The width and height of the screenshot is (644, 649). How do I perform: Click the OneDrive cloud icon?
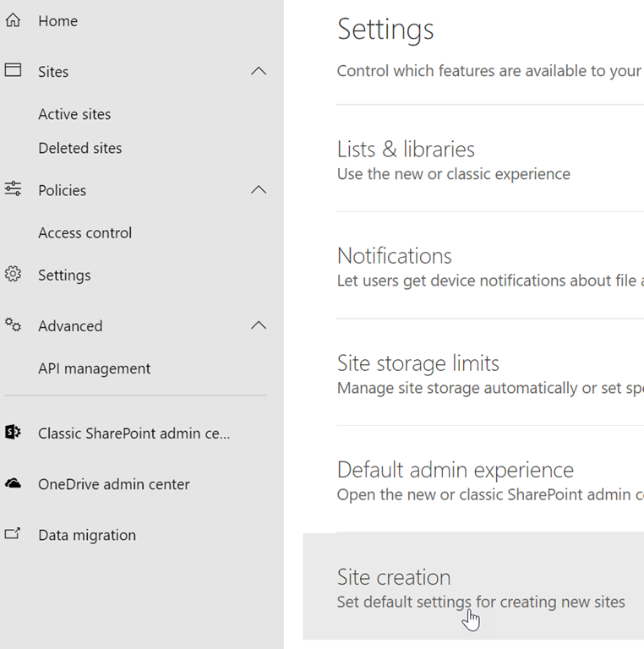[13, 484]
